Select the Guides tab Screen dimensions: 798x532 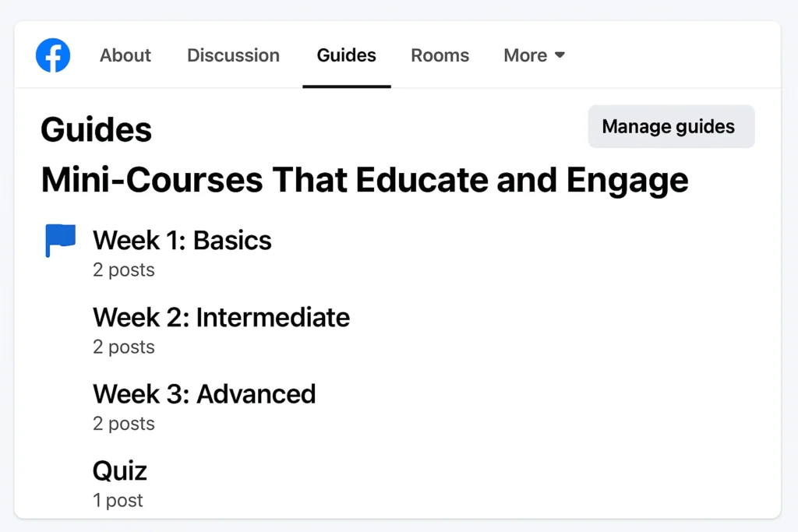point(346,55)
